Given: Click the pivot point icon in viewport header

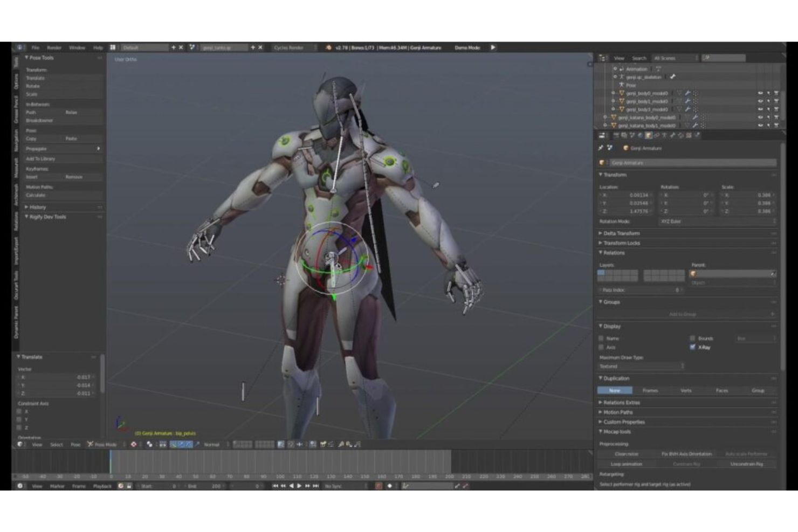Looking at the screenshot, I should (x=149, y=444).
